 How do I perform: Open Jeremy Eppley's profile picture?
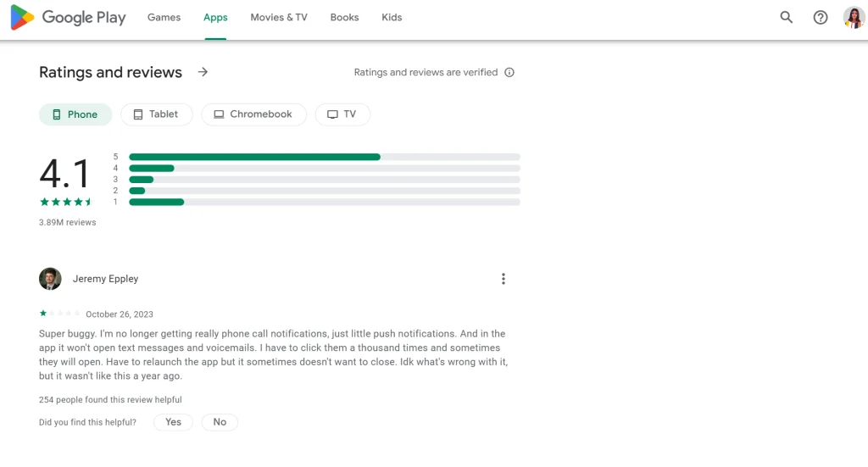pyautogui.click(x=50, y=279)
